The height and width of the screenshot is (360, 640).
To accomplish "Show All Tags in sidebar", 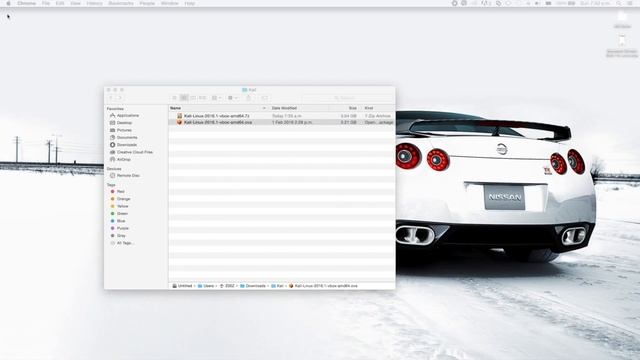I will pyautogui.click(x=122, y=243).
